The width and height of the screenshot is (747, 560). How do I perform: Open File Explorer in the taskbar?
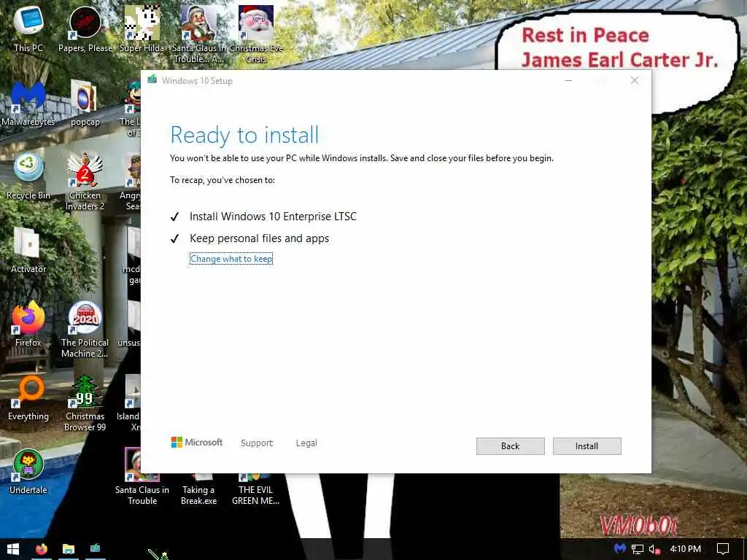(68, 549)
